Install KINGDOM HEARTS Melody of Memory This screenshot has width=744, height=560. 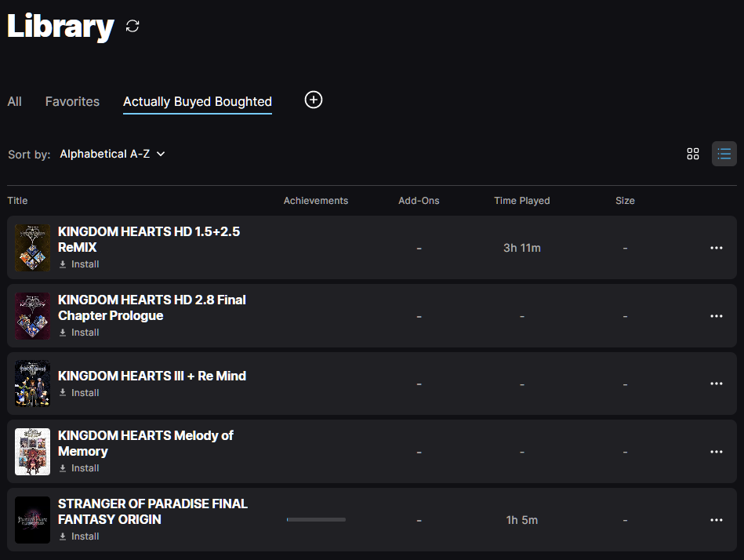pyautogui.click(x=78, y=468)
